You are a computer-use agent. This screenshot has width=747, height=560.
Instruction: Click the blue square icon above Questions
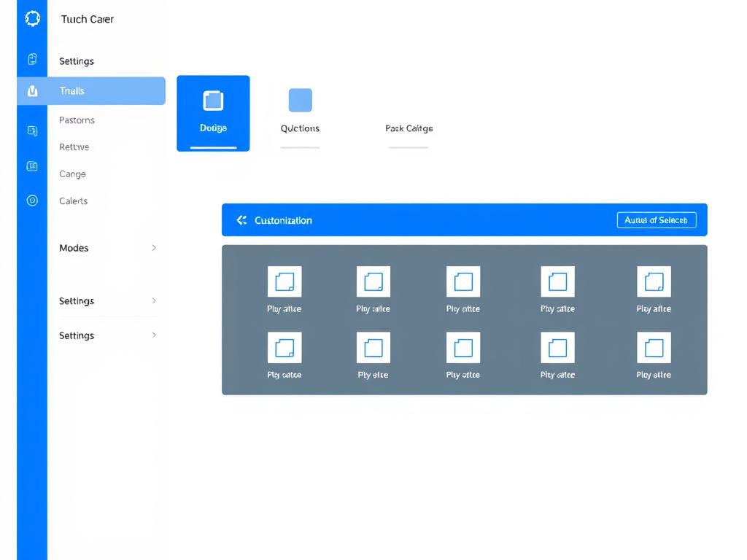click(x=300, y=100)
